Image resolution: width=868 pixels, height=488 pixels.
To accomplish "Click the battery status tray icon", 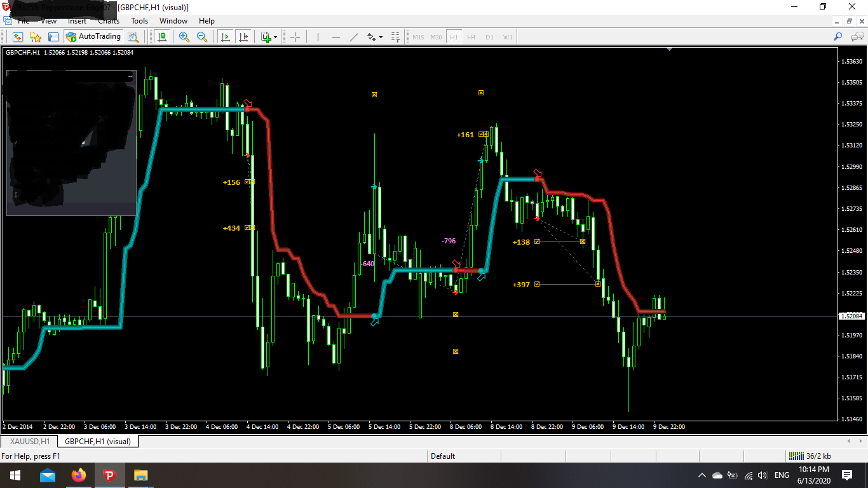I will point(733,475).
